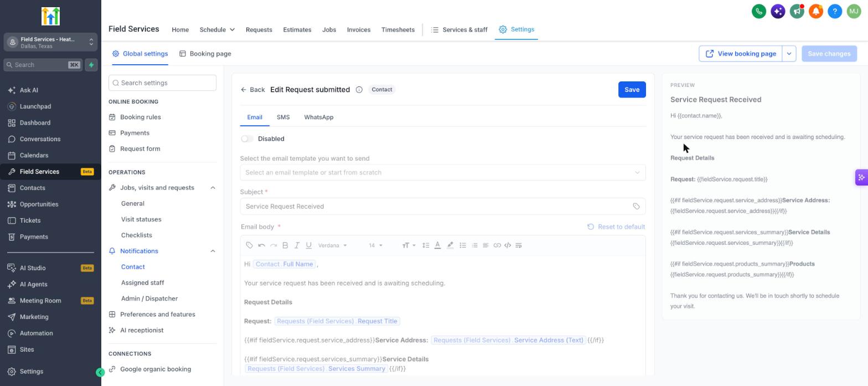This screenshot has width=868, height=386.
Task: Insert a link in email body
Action: 497,245
